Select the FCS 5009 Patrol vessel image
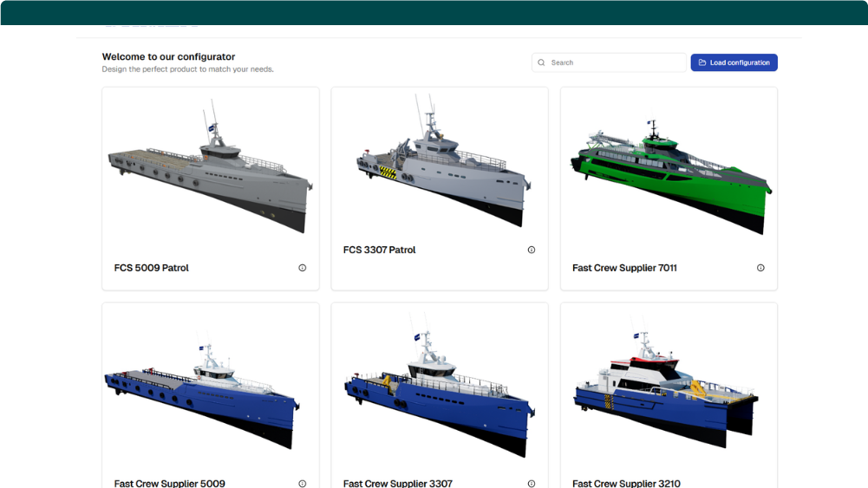 click(211, 166)
